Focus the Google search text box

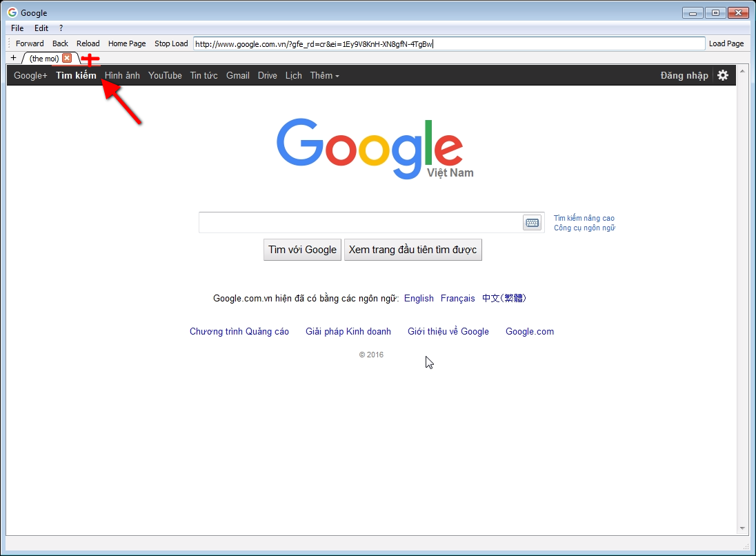click(x=359, y=222)
